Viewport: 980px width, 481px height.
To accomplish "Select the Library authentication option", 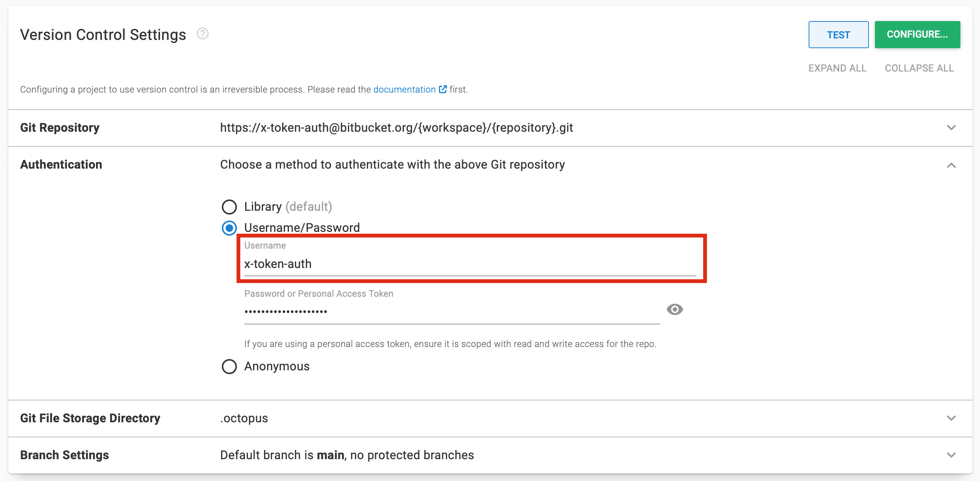I will point(229,207).
